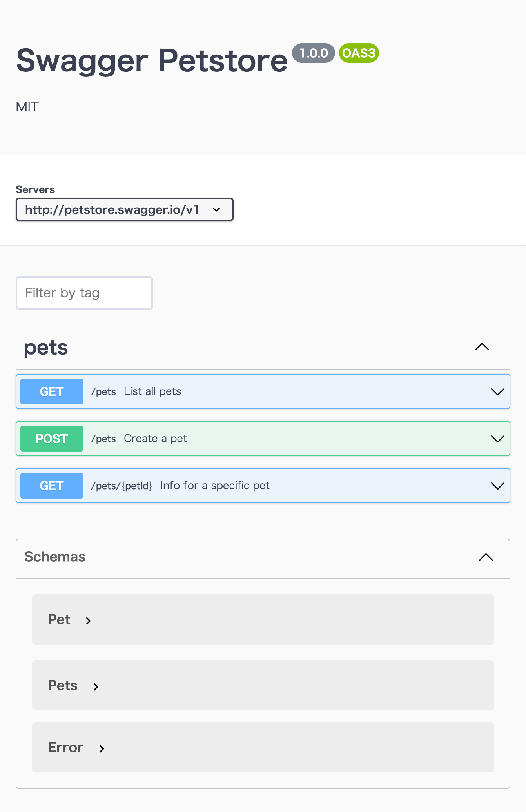Click the Filter by tag input field
This screenshot has height=812, width=526.
84,293
